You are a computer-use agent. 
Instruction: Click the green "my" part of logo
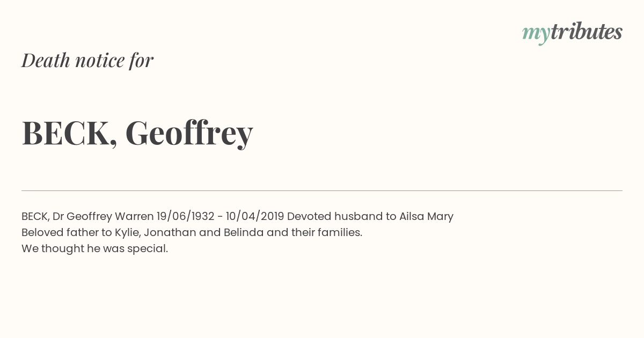click(536, 34)
